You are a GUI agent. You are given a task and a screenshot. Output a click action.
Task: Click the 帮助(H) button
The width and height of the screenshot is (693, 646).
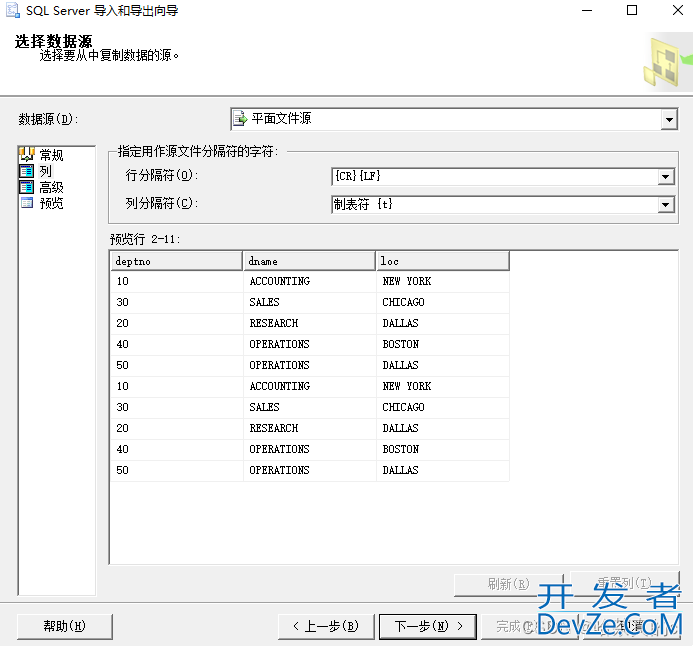65,626
